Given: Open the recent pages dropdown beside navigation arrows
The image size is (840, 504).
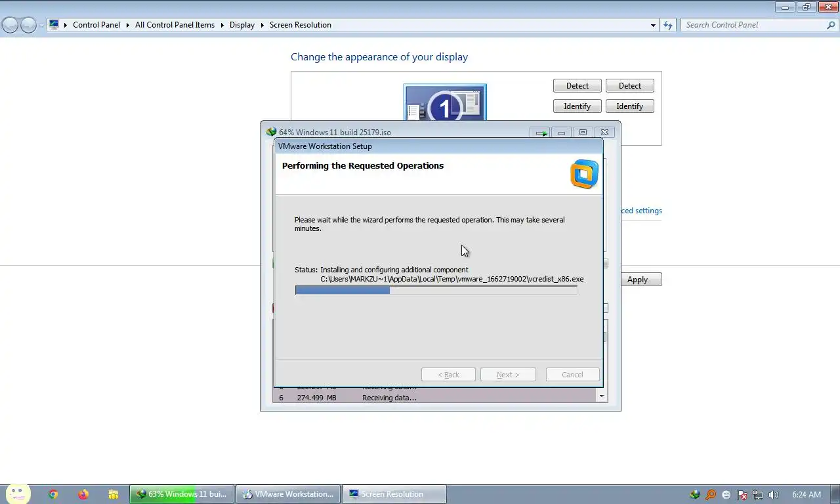Looking at the screenshot, I should point(41,25).
